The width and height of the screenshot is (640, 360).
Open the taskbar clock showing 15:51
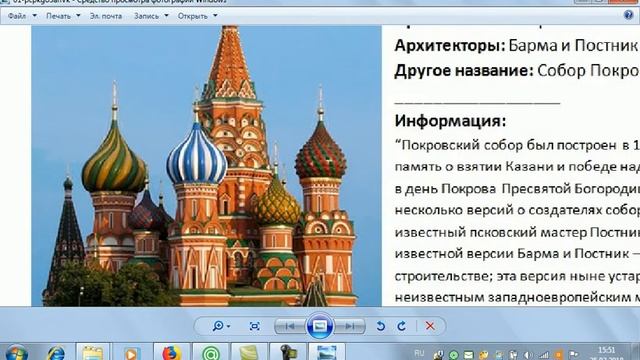coord(607,353)
